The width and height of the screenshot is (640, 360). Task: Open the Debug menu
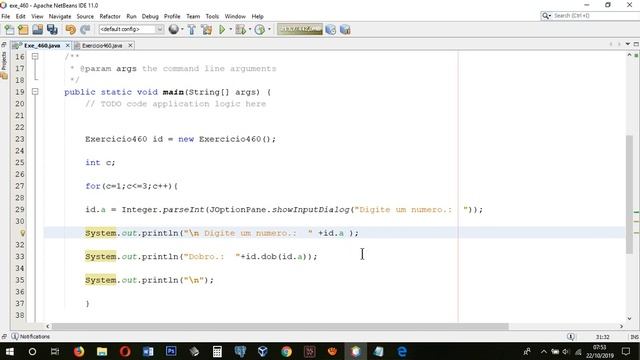[x=150, y=16]
